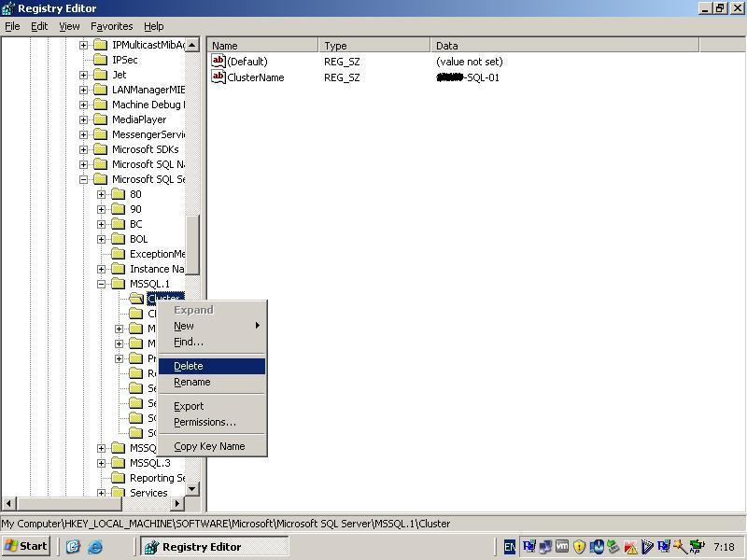Expand the MSSQL.3 key
The width and height of the screenshot is (747, 560).
(101, 463)
